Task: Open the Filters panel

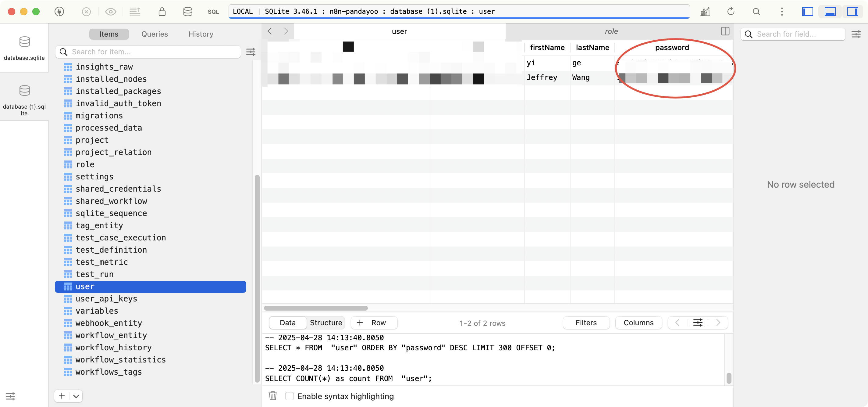Action: pyautogui.click(x=586, y=322)
